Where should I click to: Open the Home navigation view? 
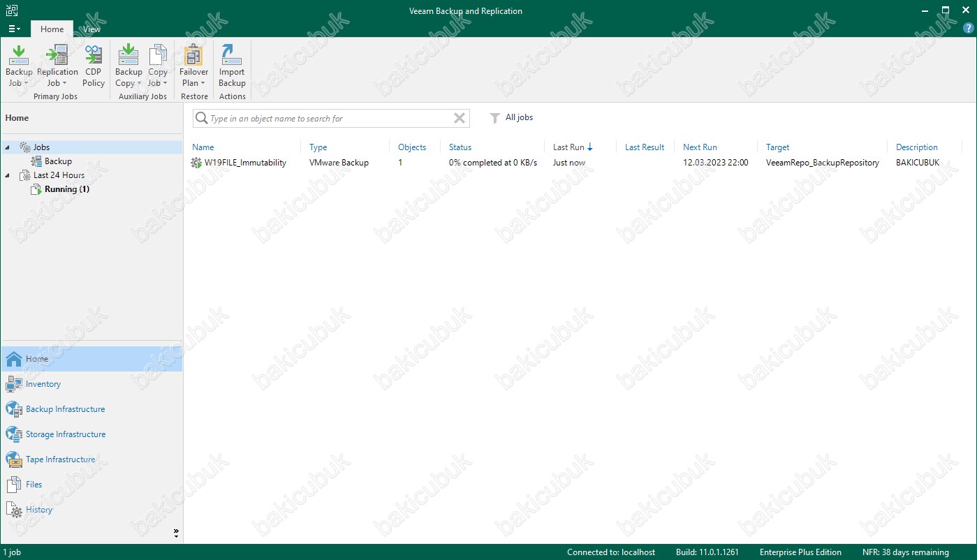click(91, 359)
